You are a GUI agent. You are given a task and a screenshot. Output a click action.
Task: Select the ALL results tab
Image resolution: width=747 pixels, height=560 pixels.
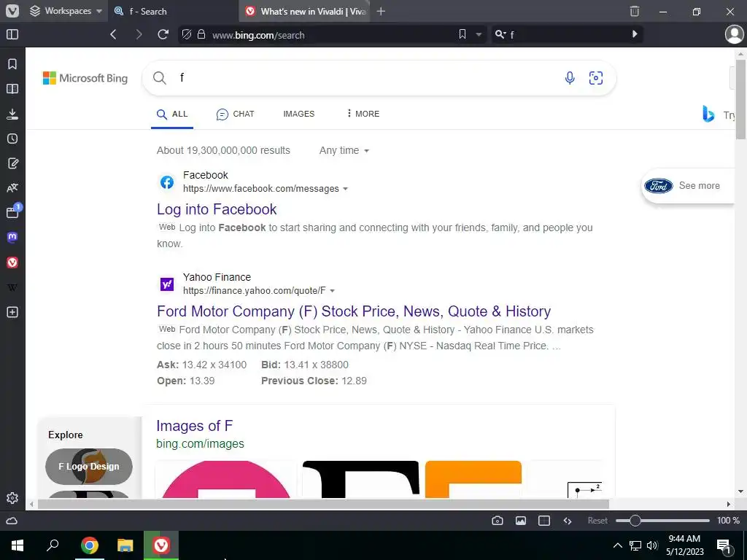(172, 114)
